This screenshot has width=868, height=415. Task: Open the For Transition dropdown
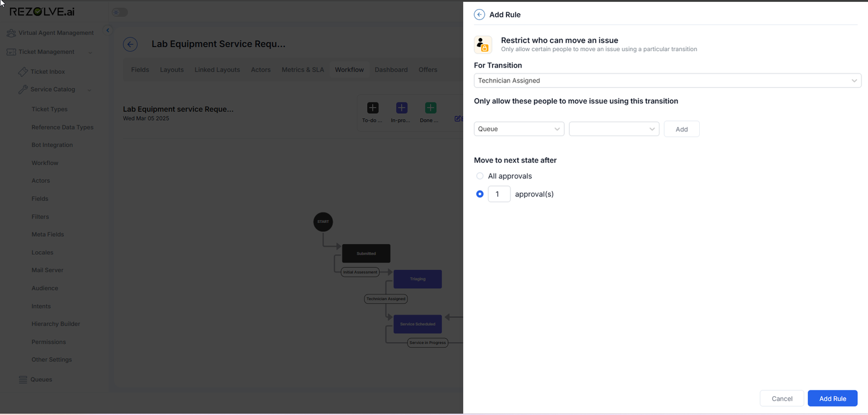[x=667, y=81]
